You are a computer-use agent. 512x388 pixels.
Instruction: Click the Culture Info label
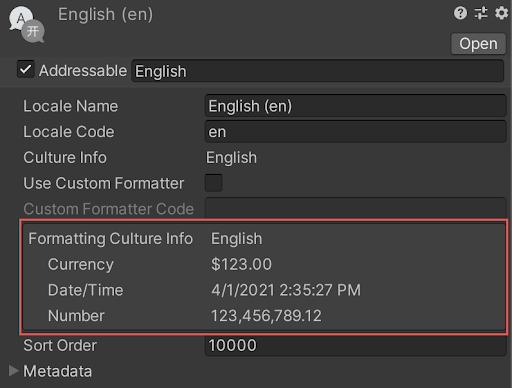click(x=65, y=158)
